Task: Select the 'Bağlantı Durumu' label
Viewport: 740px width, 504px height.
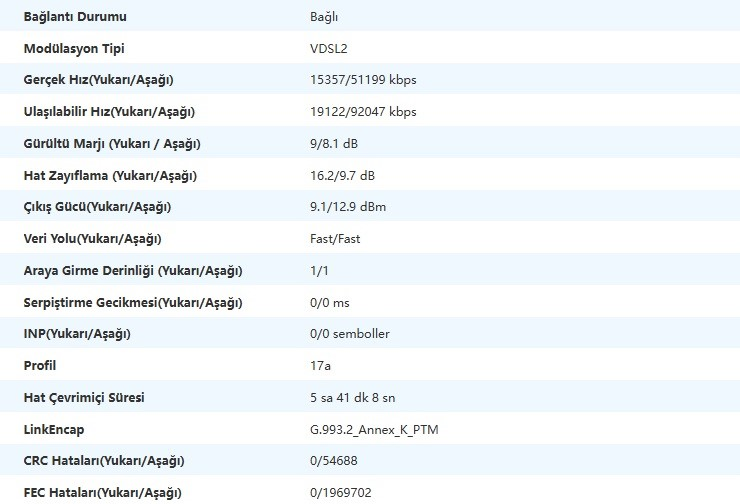Action: (x=75, y=17)
